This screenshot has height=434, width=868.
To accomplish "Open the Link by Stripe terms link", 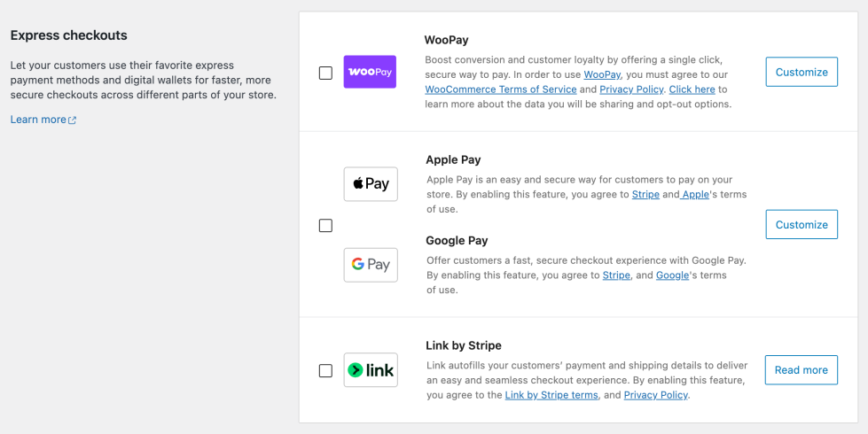I will pyautogui.click(x=551, y=395).
